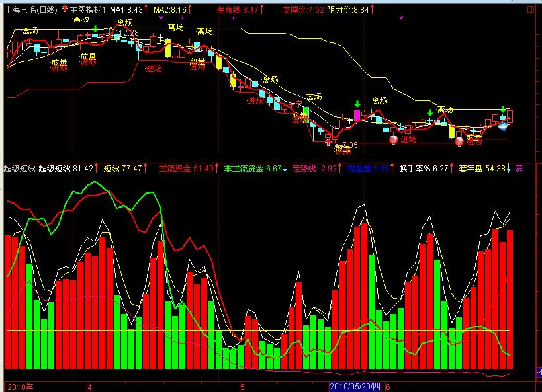The height and width of the screenshot is (392, 542).
Task: Click the 7.35 low price label
Action: pos(350,145)
